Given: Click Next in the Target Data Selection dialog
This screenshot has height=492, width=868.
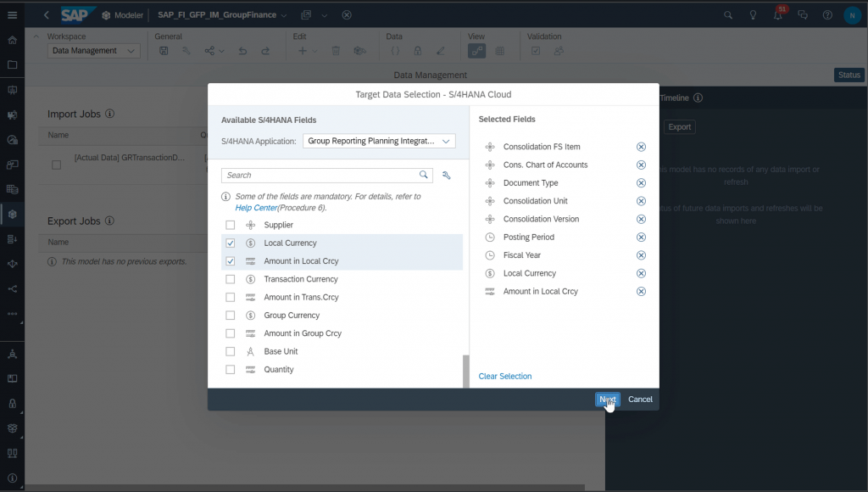Looking at the screenshot, I should click(x=607, y=400).
